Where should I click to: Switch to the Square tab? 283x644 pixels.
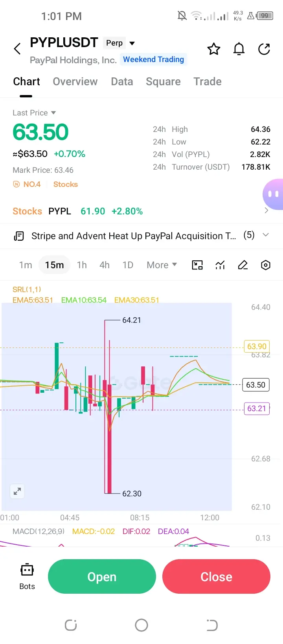point(163,81)
